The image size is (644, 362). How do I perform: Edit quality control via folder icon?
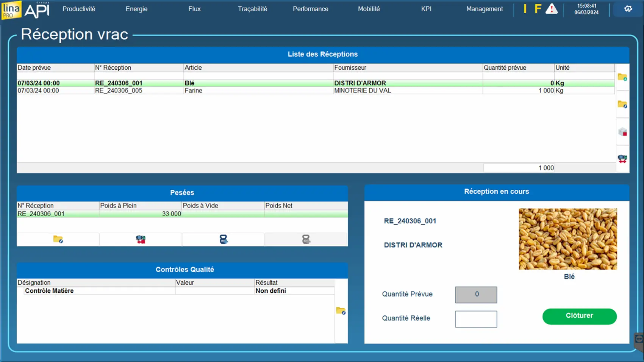(341, 311)
